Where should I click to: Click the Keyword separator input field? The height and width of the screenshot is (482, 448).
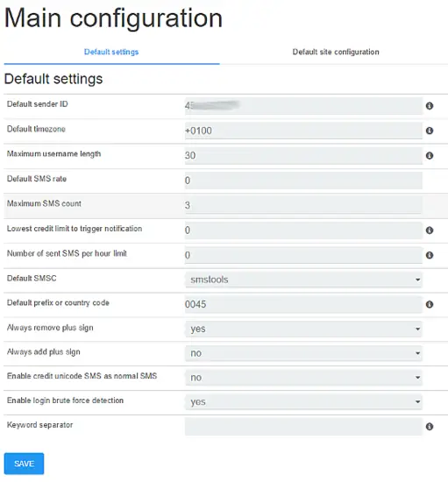tap(303, 427)
